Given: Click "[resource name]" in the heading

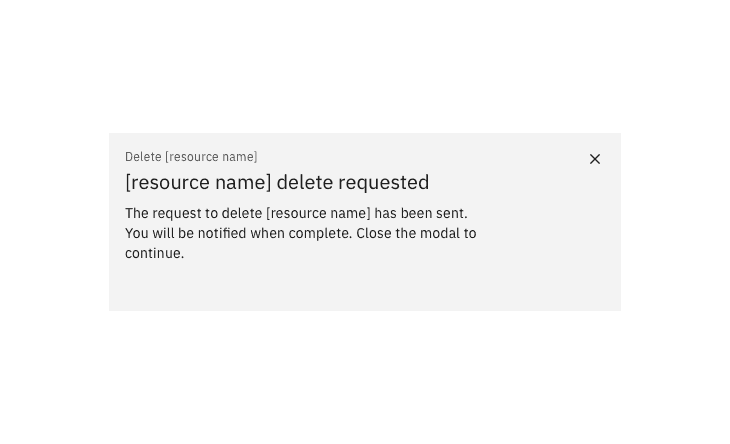Looking at the screenshot, I should click(x=198, y=182).
